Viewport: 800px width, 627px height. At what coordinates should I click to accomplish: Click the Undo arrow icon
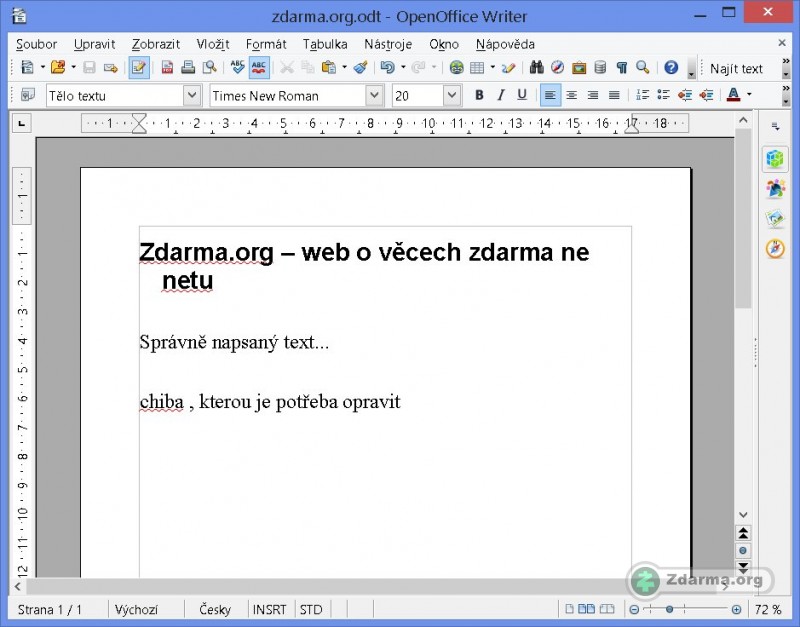click(x=387, y=67)
